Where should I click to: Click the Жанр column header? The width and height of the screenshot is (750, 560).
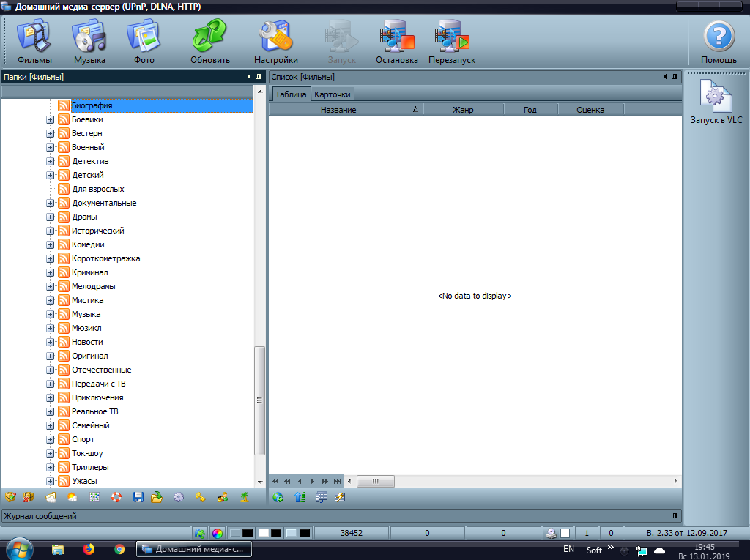click(x=463, y=110)
